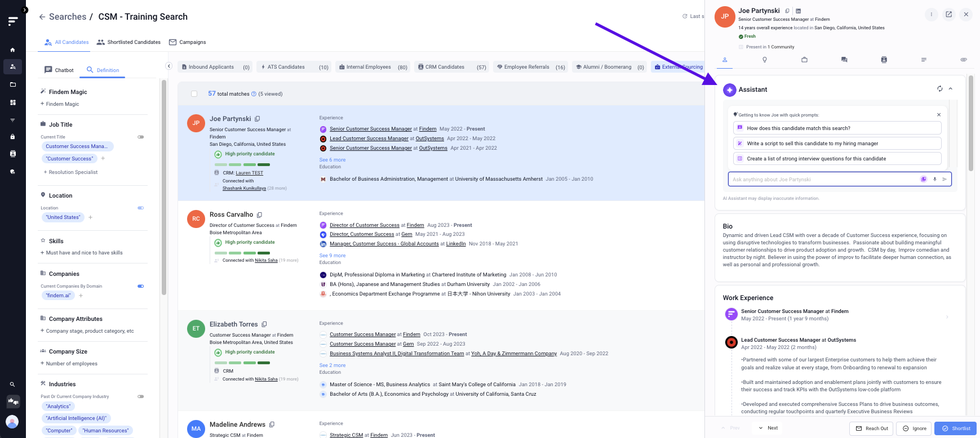Click the Reach Out button
The height and width of the screenshot is (438, 980).
click(x=872, y=428)
